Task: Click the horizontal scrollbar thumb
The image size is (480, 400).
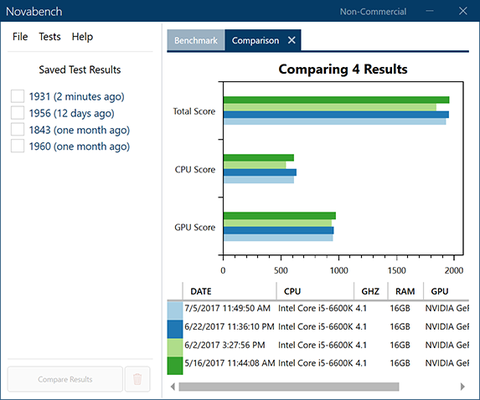Action: pyautogui.click(x=289, y=387)
